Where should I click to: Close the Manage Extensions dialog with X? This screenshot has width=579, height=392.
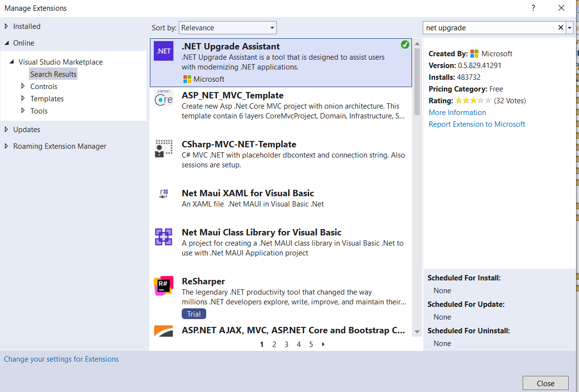561,8
